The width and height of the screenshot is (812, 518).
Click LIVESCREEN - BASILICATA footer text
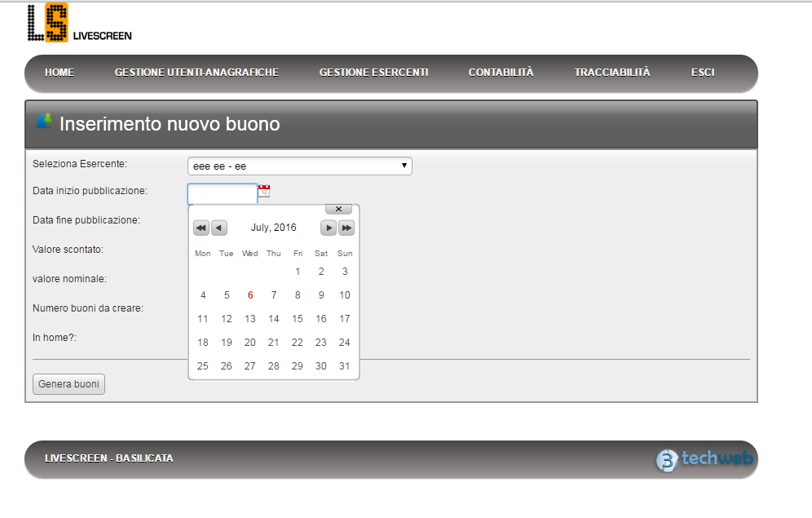[x=109, y=458]
